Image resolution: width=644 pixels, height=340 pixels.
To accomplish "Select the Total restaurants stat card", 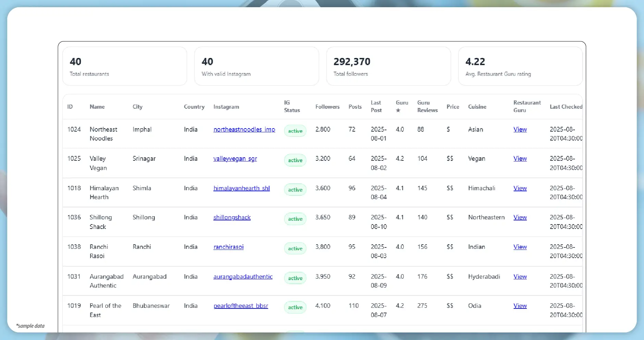I will pyautogui.click(x=124, y=66).
